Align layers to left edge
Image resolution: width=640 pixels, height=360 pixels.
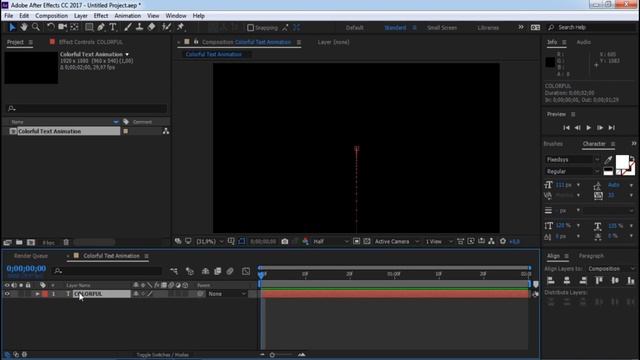coord(551,281)
